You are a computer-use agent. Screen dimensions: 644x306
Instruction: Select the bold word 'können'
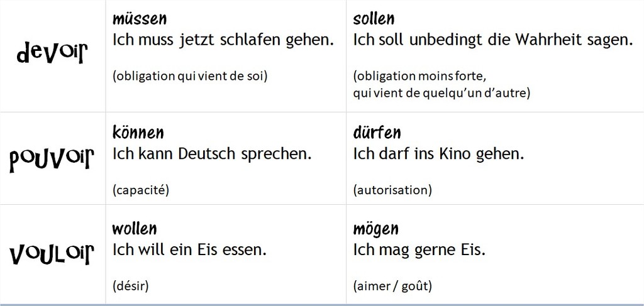[138, 133]
